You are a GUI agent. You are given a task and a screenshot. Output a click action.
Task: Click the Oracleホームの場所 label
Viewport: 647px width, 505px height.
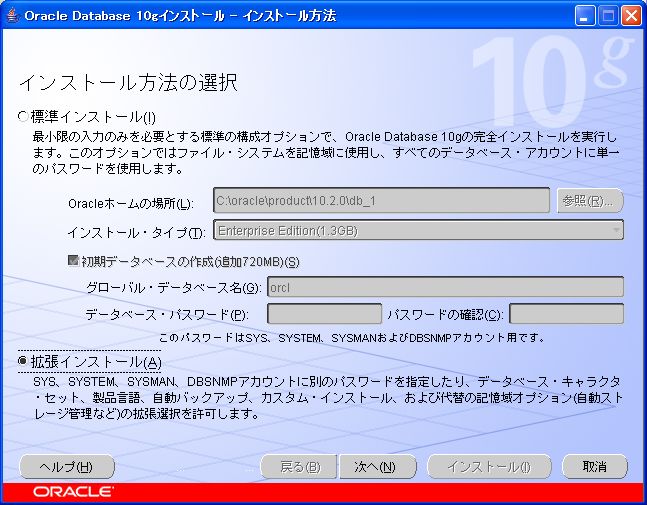click(x=131, y=203)
